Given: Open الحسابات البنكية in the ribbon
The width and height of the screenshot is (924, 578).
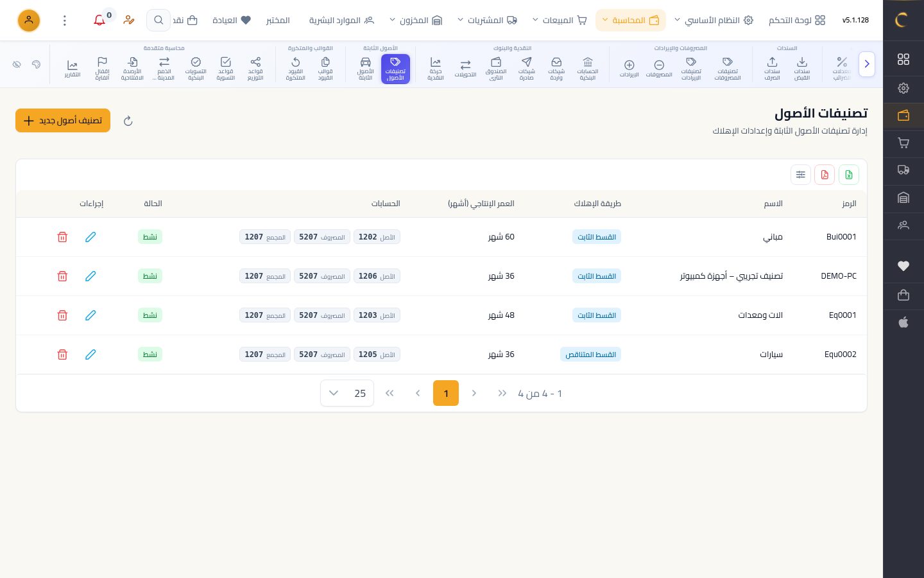Looking at the screenshot, I should (x=588, y=68).
